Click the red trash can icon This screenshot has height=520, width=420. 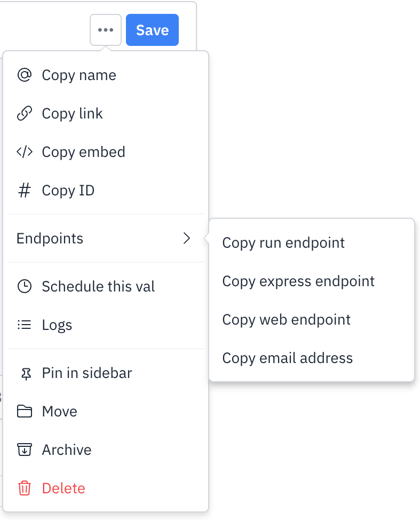tap(25, 488)
